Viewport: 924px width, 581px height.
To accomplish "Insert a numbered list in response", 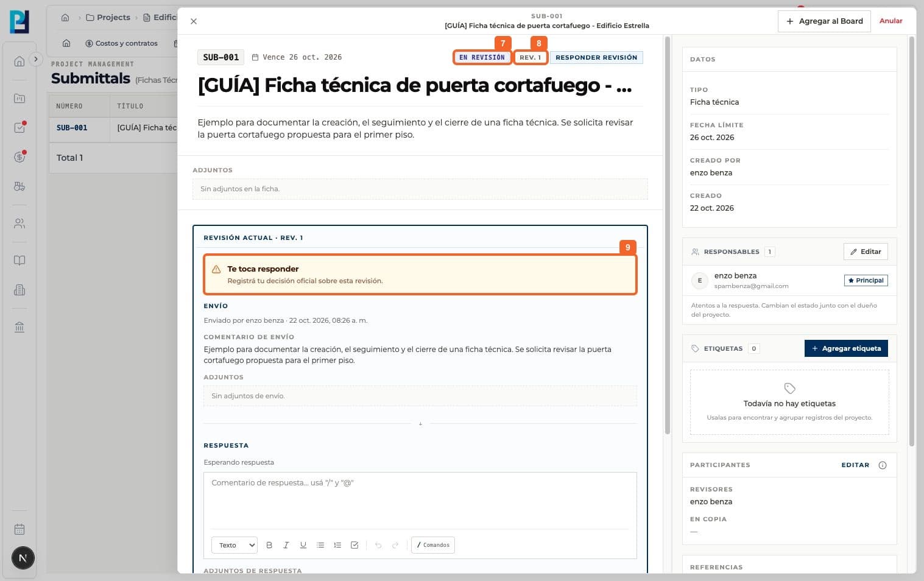I will [337, 545].
